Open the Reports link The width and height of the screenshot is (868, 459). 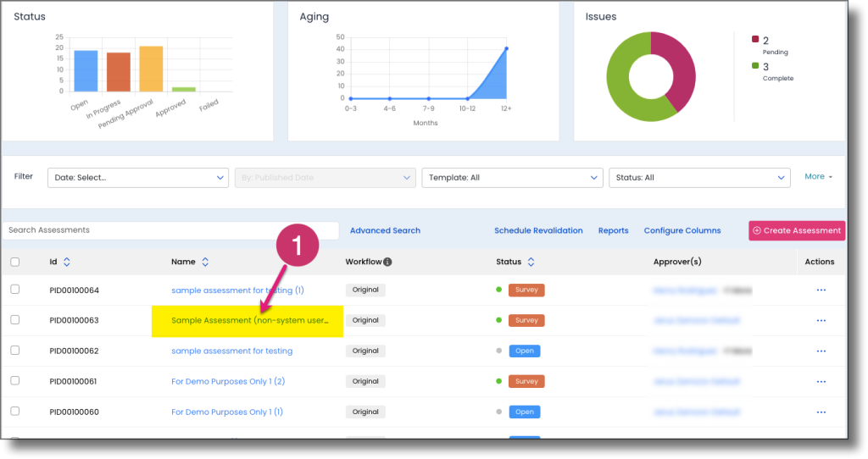click(613, 230)
